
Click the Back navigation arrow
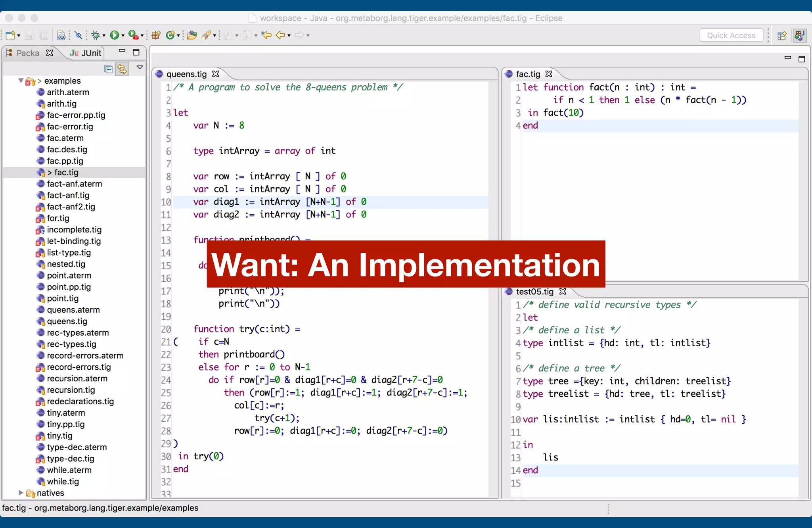280,35
